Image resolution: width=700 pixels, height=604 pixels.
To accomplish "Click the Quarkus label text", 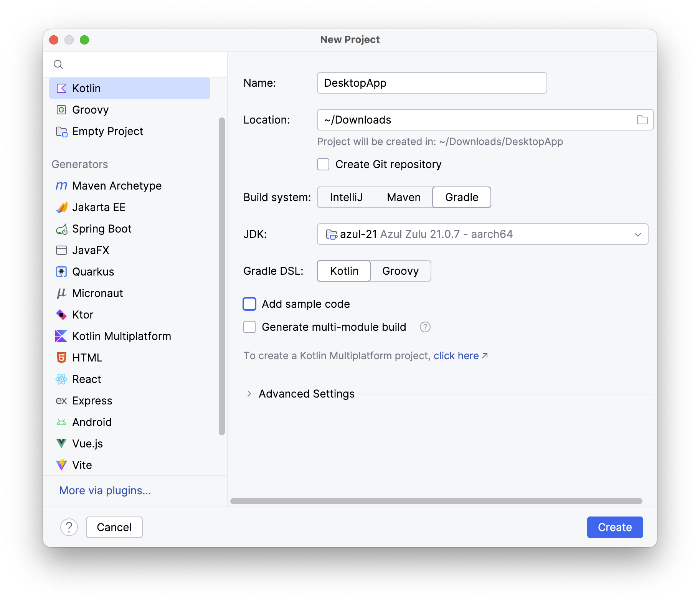I will pos(93,272).
